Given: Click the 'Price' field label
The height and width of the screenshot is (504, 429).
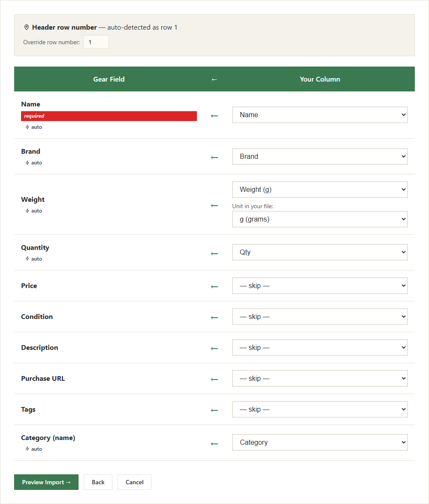Looking at the screenshot, I should pos(29,286).
